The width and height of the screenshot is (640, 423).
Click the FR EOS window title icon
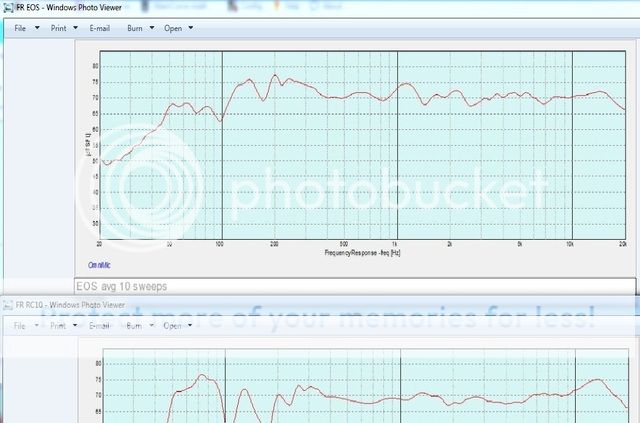[x=8, y=6]
